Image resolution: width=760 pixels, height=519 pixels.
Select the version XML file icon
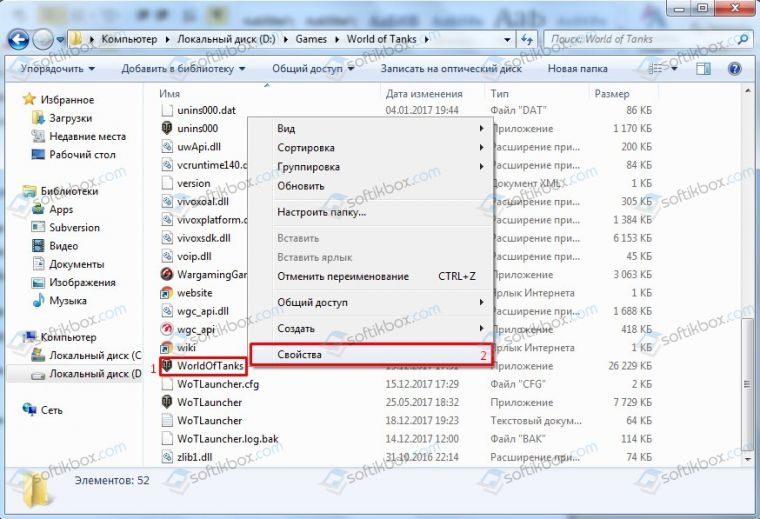click(x=167, y=183)
